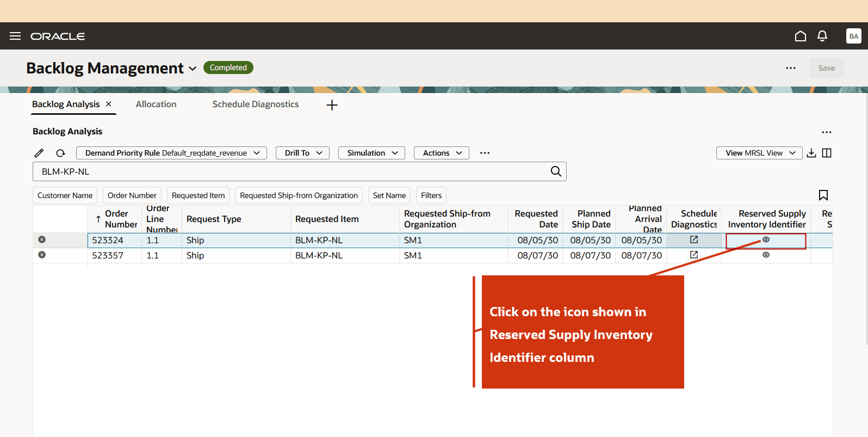This screenshot has width=868, height=437.
Task: Click status icon for order 523357
Action: (x=42, y=255)
